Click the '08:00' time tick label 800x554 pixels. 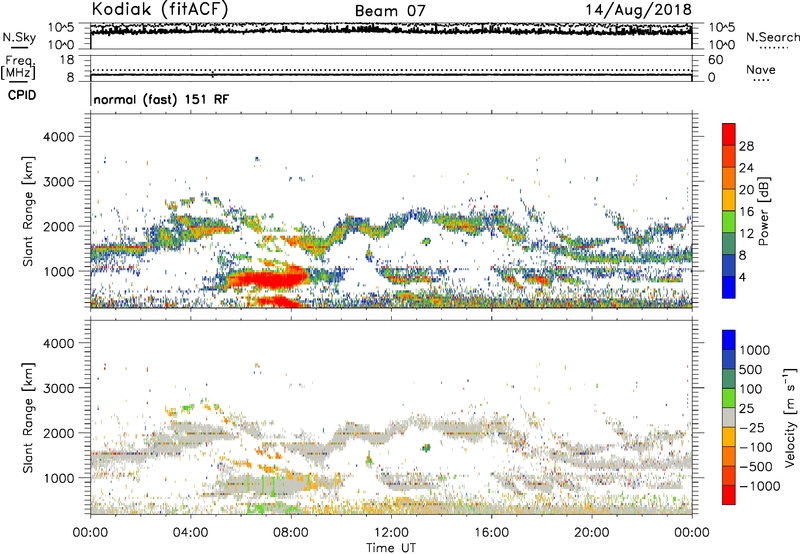pos(291,533)
